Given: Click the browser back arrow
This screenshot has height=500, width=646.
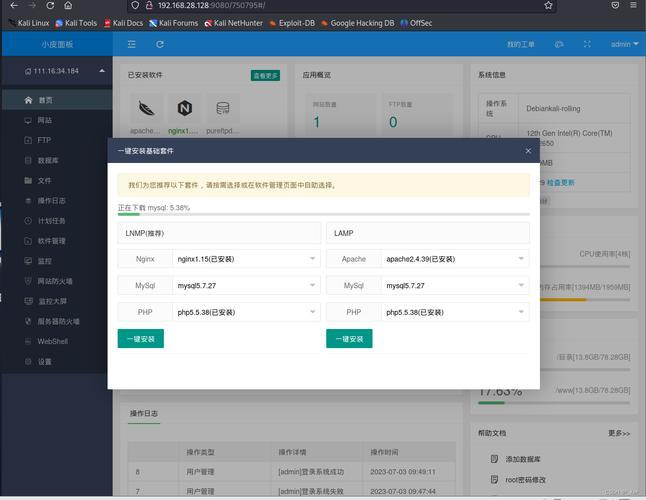Looking at the screenshot, I should point(14,5).
